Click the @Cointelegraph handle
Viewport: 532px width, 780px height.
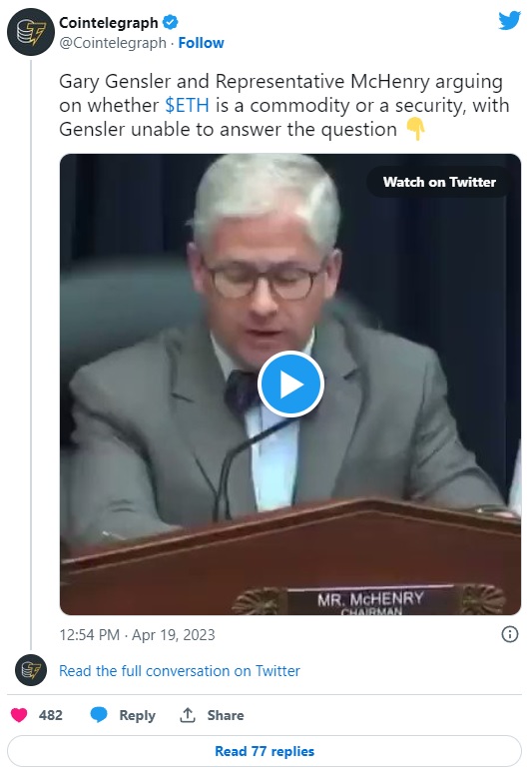point(113,43)
